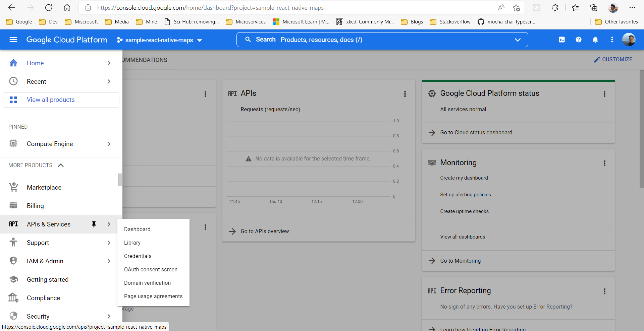Open Google Cloud Platform status card options

coord(604,94)
